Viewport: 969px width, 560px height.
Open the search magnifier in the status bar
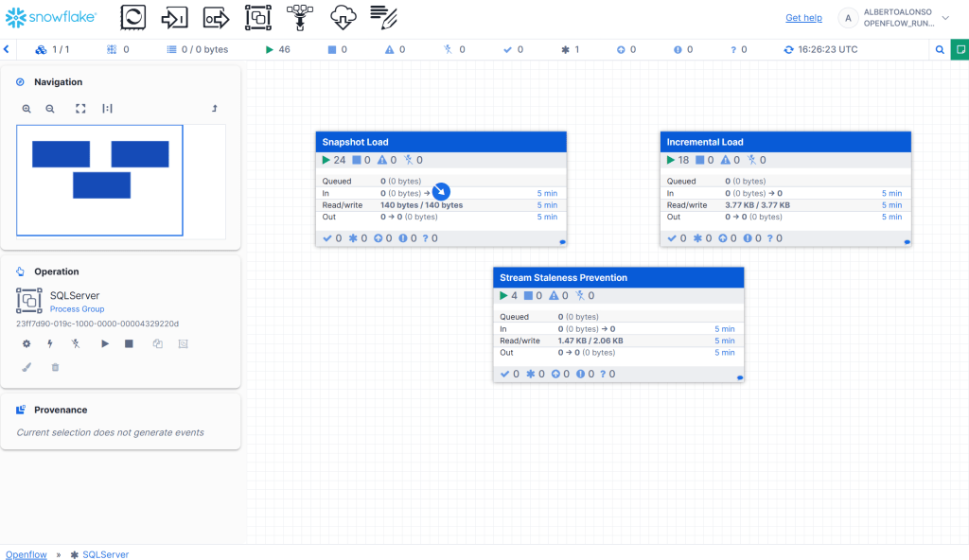[940, 49]
